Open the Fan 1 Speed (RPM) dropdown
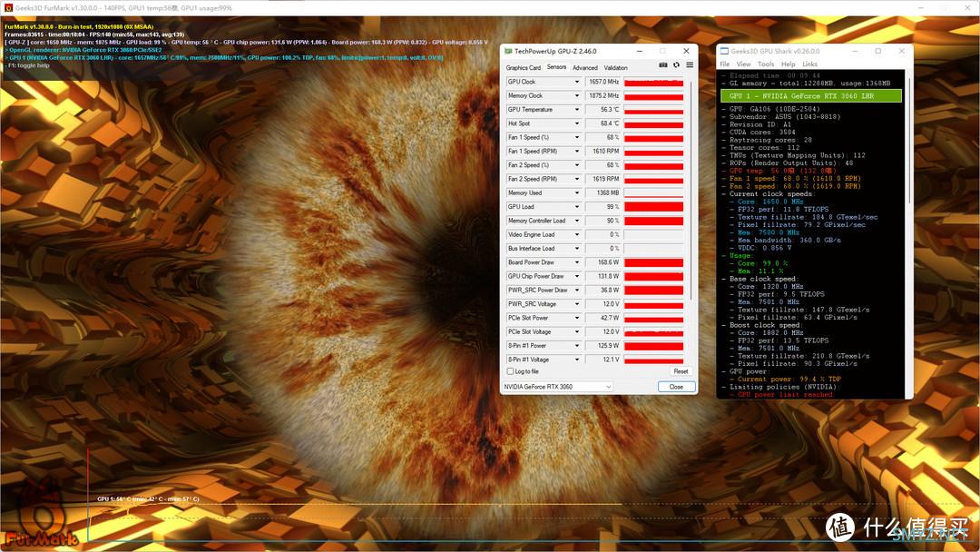The width and height of the screenshot is (980, 552). [576, 152]
